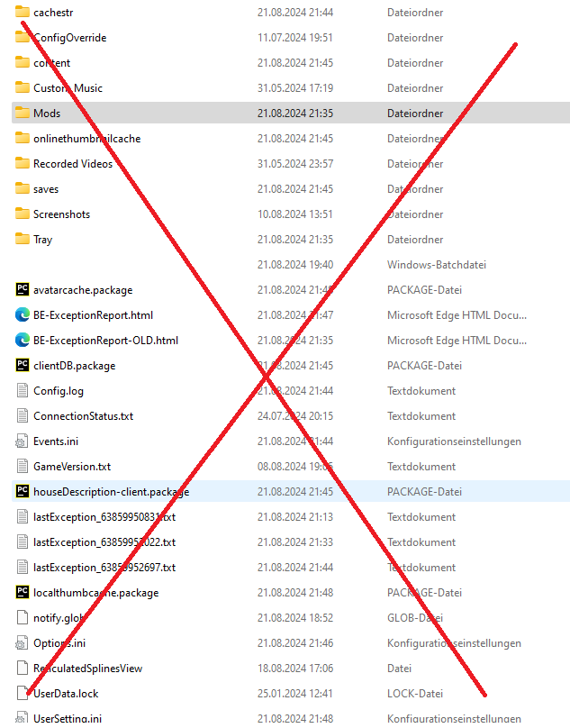Click the BE-ExceptionReport.html Edge icon
The height and width of the screenshot is (728, 570).
pos(23,315)
